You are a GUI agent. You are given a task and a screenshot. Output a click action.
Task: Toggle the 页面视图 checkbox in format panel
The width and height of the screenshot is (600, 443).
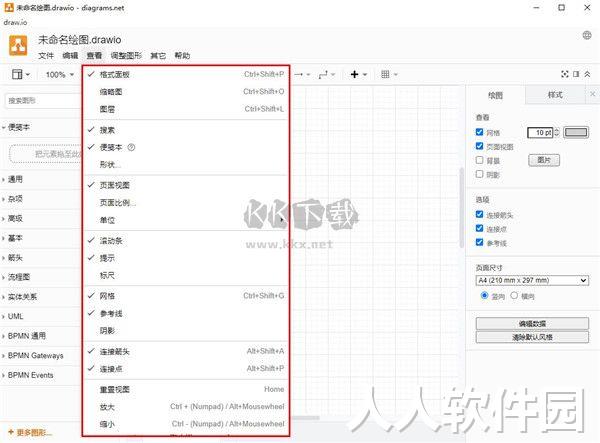point(479,146)
